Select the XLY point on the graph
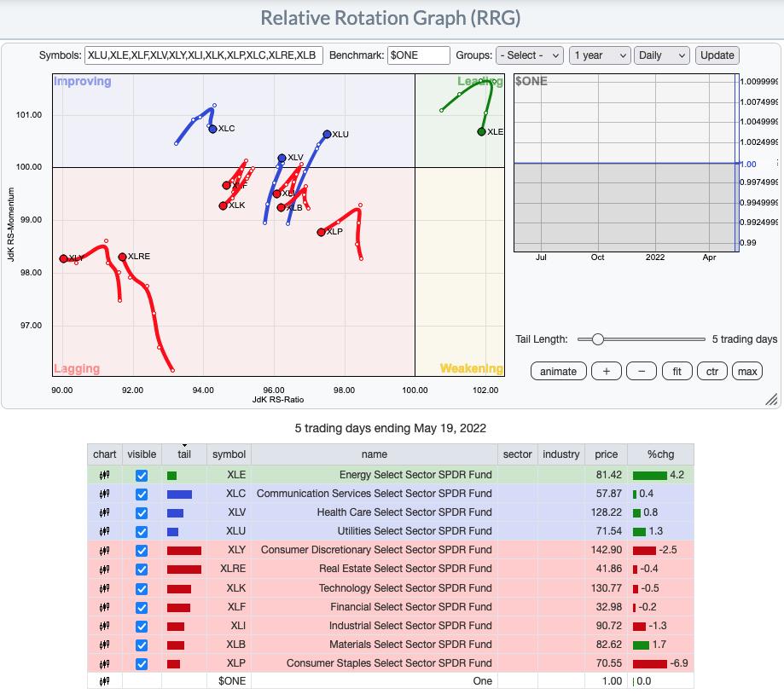 tap(63, 259)
